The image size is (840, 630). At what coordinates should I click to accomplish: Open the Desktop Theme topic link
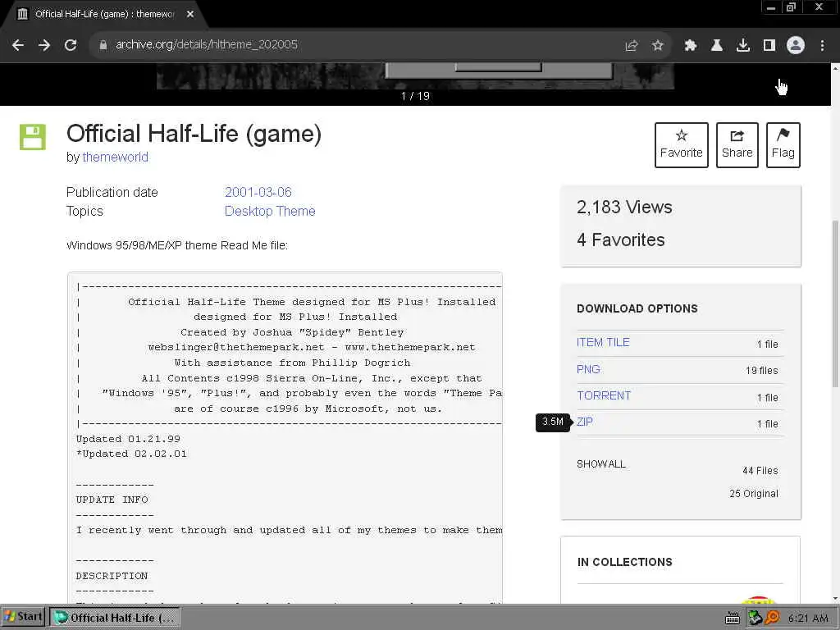[x=270, y=211]
